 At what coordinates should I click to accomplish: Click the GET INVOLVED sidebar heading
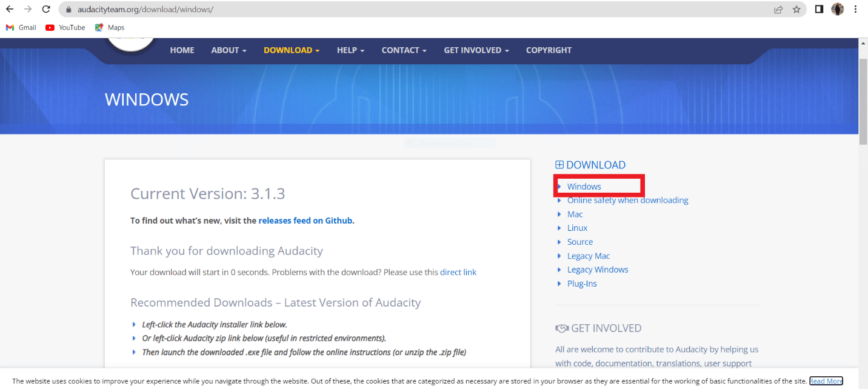(606, 328)
